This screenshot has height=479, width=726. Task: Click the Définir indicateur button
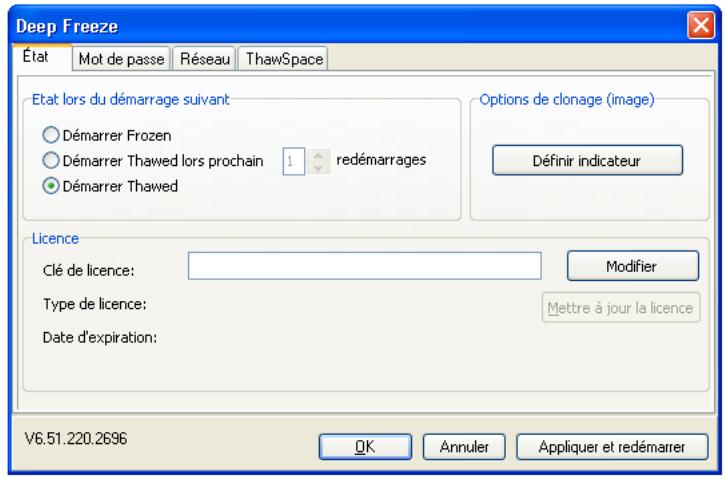(x=587, y=160)
